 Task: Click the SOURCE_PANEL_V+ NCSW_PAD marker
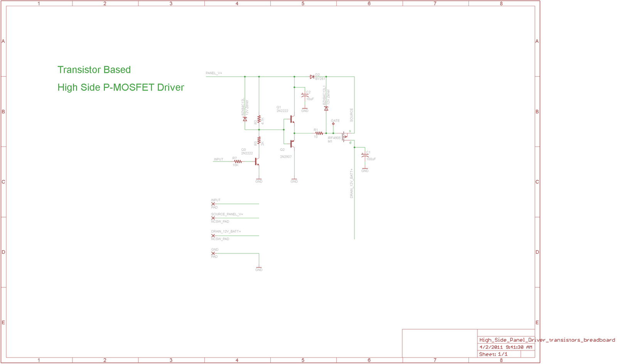212,217
